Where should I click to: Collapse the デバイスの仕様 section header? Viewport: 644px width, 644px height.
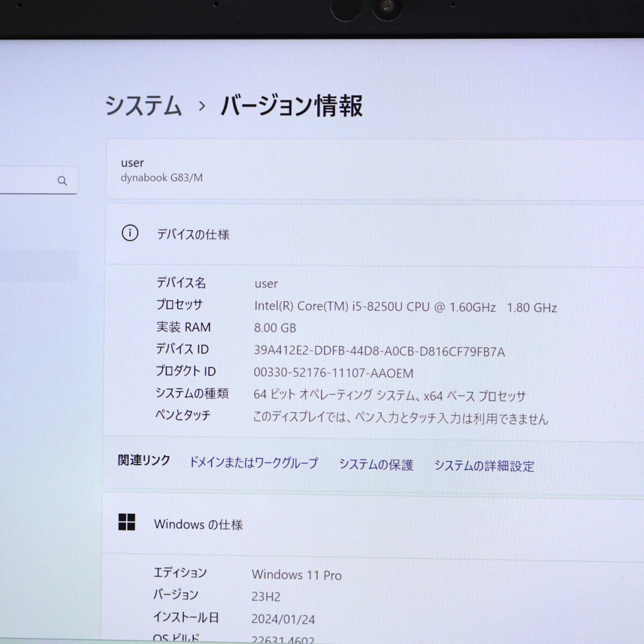pyautogui.click(x=375, y=234)
